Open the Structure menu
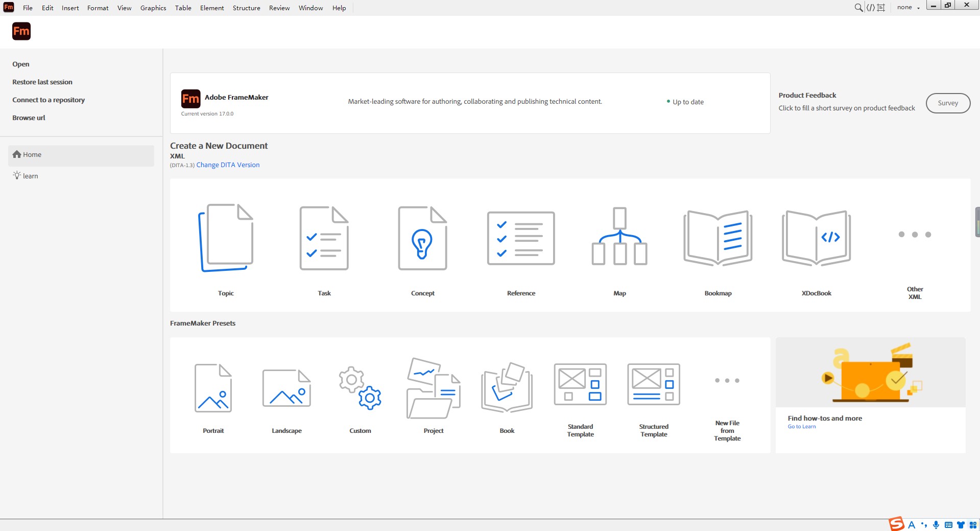The image size is (980, 531). coord(246,8)
